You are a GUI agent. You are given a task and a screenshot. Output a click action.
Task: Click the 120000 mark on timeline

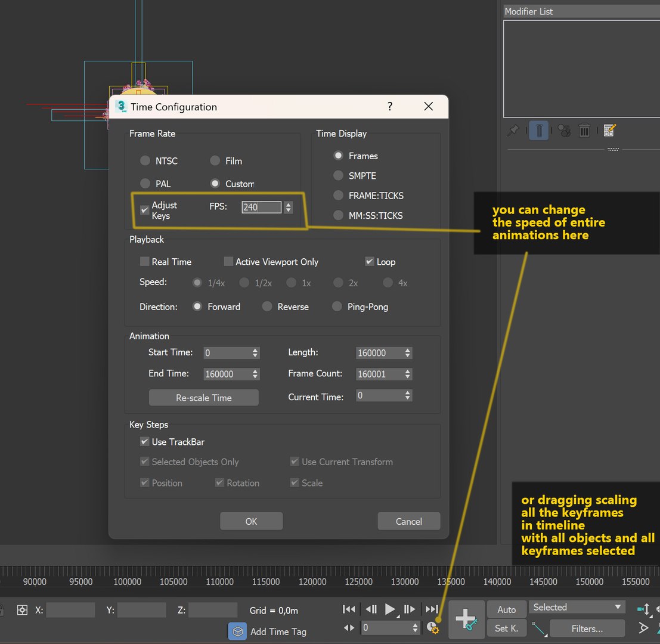(312, 581)
